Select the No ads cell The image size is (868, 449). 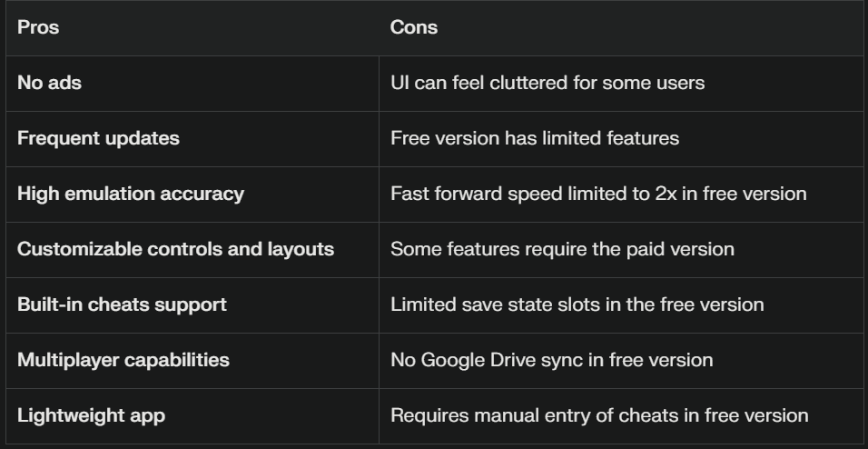point(192,83)
